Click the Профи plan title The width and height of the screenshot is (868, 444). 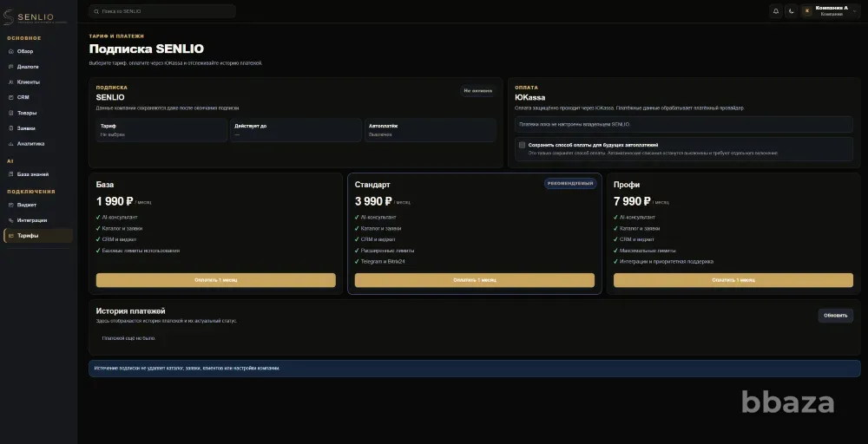click(627, 185)
